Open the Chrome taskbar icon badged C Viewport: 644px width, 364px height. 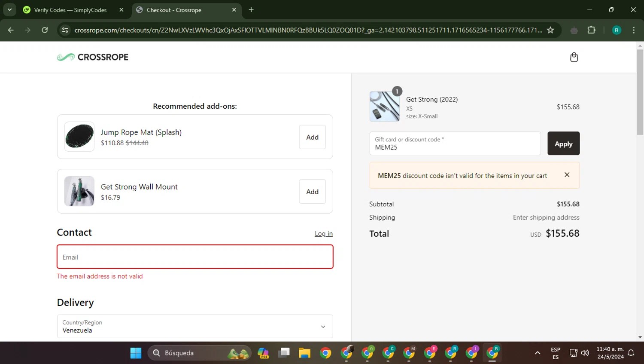click(x=389, y=353)
